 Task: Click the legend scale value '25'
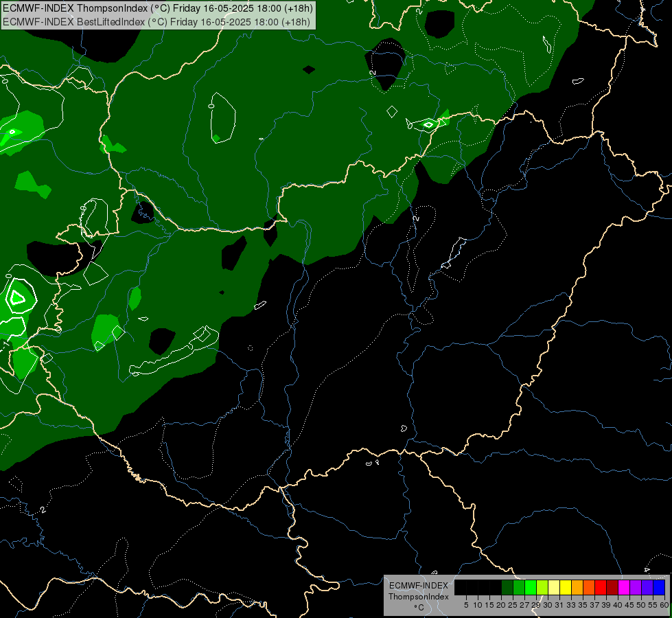(513, 605)
